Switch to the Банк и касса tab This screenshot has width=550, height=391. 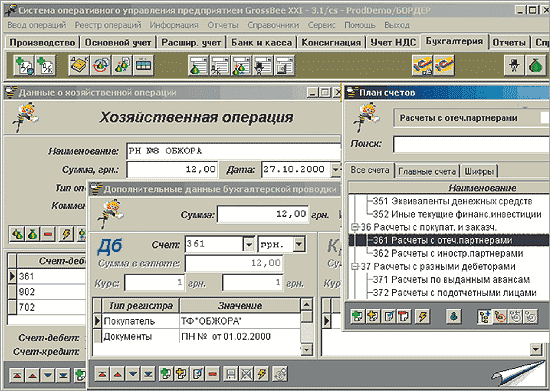click(261, 43)
